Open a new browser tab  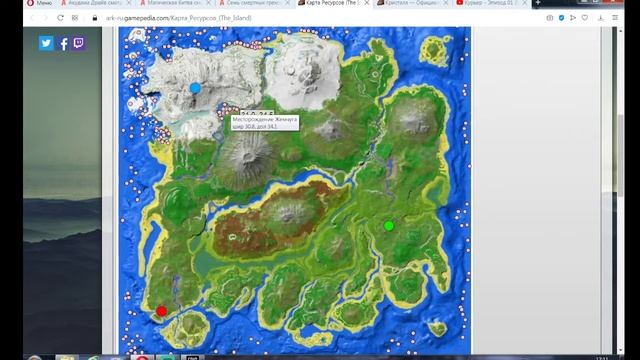[538, 3]
